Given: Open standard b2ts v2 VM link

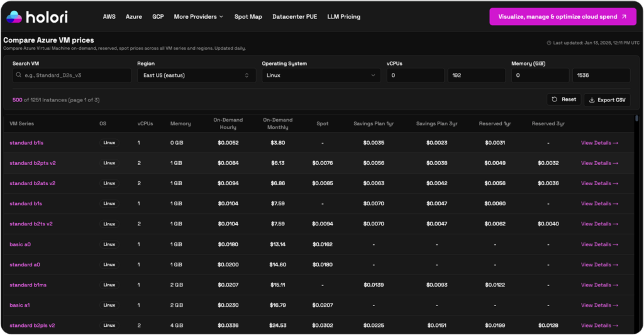Looking at the screenshot, I should point(31,224).
